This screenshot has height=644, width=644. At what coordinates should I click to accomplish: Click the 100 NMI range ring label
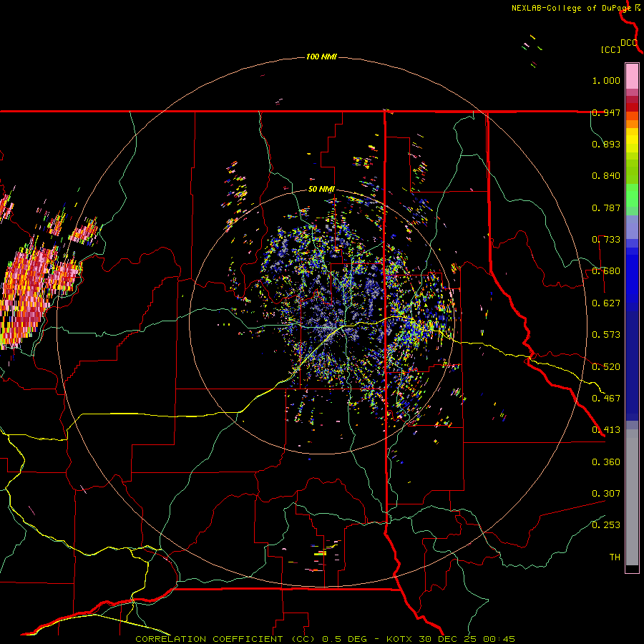coord(321,57)
